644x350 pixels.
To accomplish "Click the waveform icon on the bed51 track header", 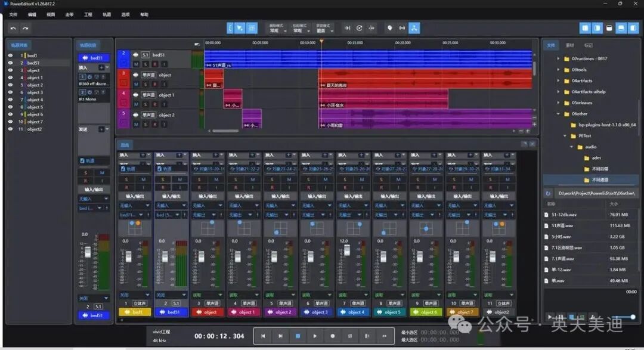I will coord(135,55).
